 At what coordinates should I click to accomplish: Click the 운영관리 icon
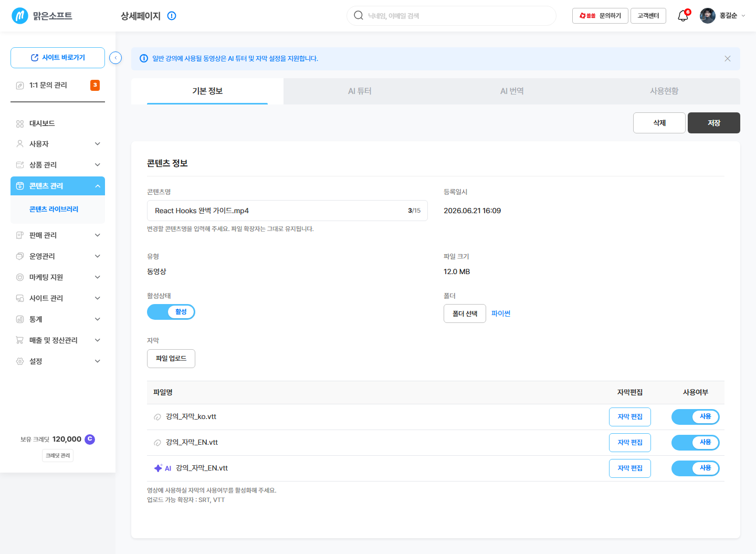pos(20,256)
